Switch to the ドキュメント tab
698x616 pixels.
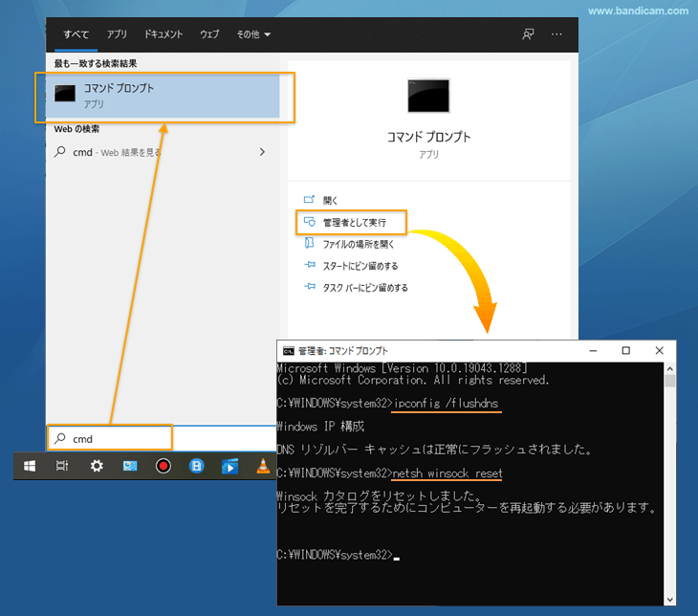pos(164,34)
